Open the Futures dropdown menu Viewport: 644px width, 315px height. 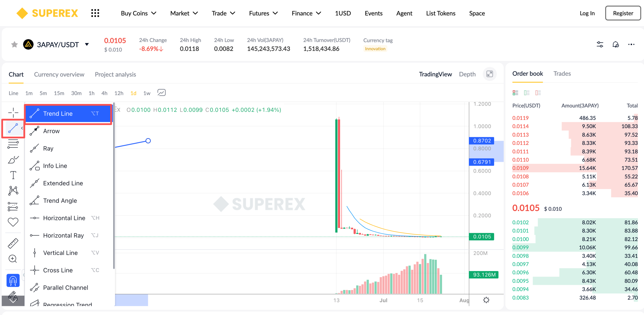pyautogui.click(x=263, y=13)
